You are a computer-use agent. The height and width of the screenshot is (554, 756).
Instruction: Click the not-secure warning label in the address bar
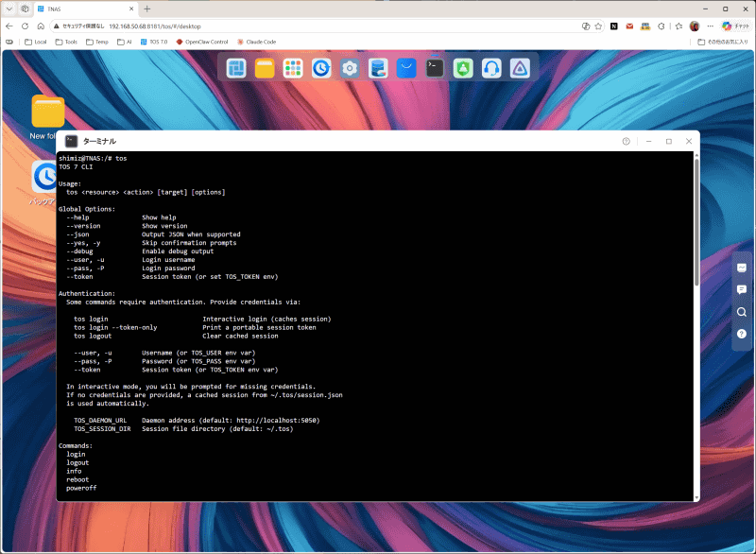click(x=79, y=26)
